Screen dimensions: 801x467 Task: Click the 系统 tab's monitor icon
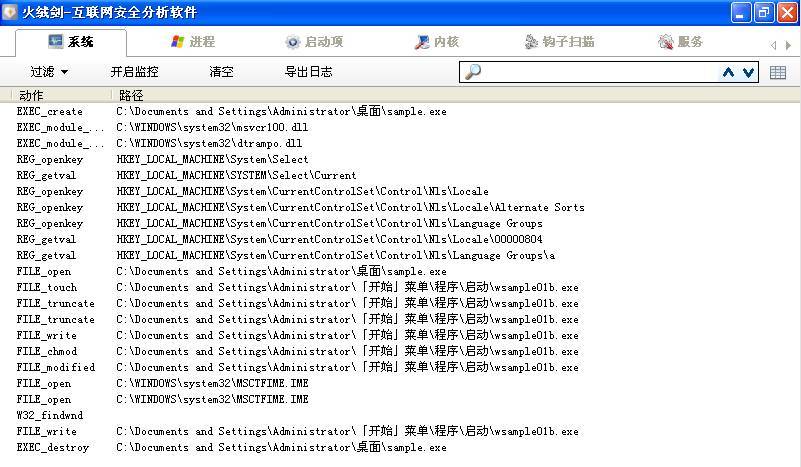click(56, 42)
